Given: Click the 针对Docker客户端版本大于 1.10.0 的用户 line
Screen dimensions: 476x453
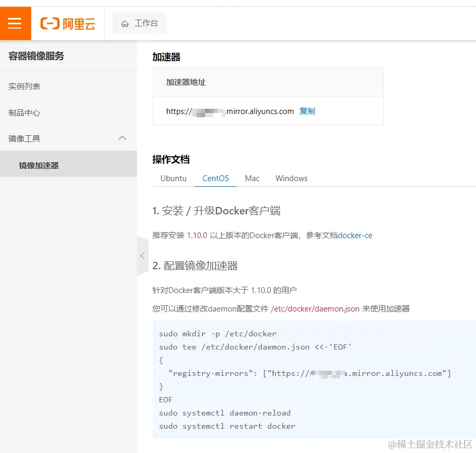Looking at the screenshot, I should pyautogui.click(x=225, y=290).
